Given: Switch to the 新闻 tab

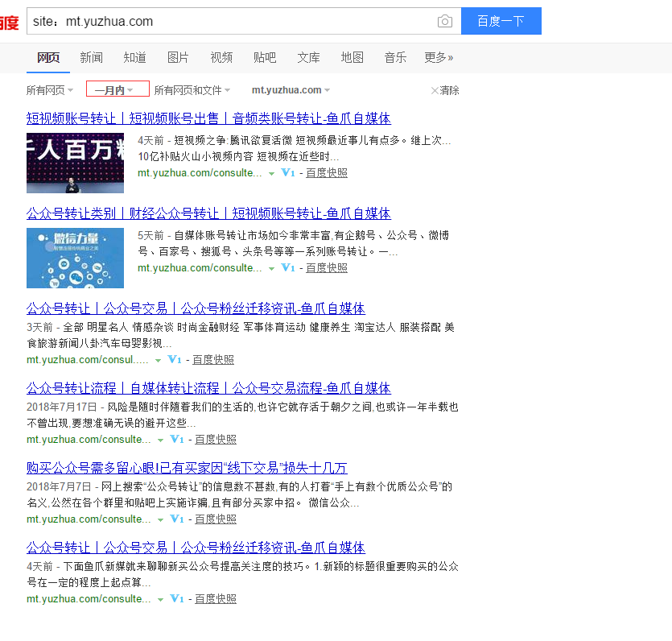Looking at the screenshot, I should click(91, 57).
